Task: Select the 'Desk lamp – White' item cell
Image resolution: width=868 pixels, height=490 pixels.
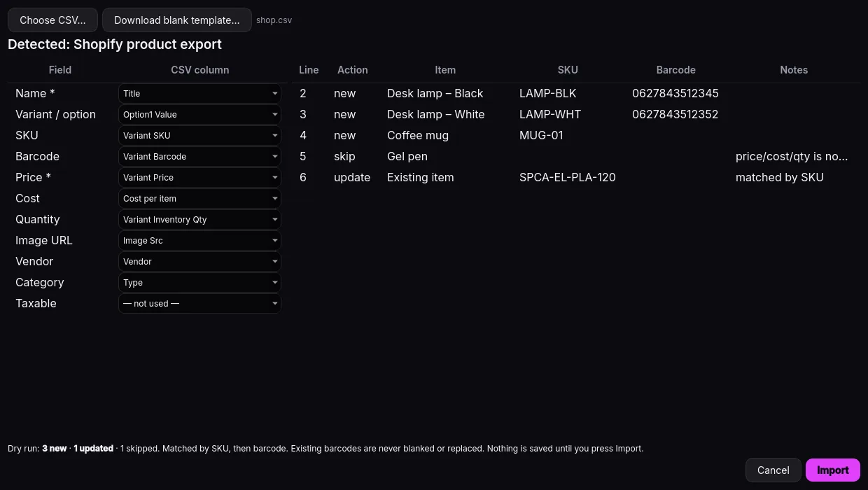Action: click(x=436, y=115)
